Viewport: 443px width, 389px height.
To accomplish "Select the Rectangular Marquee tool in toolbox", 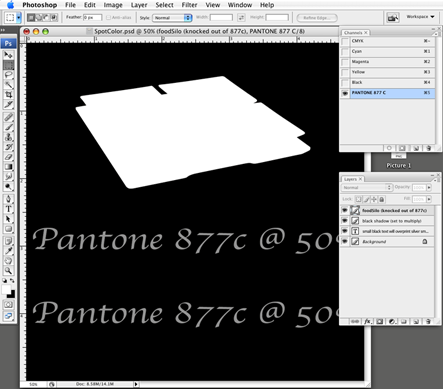I will (8, 65).
